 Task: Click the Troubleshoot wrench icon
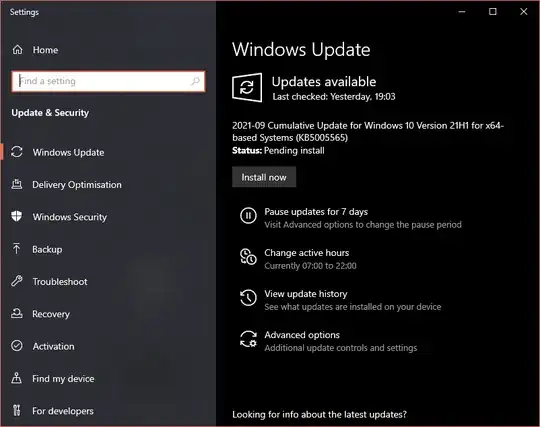click(17, 281)
